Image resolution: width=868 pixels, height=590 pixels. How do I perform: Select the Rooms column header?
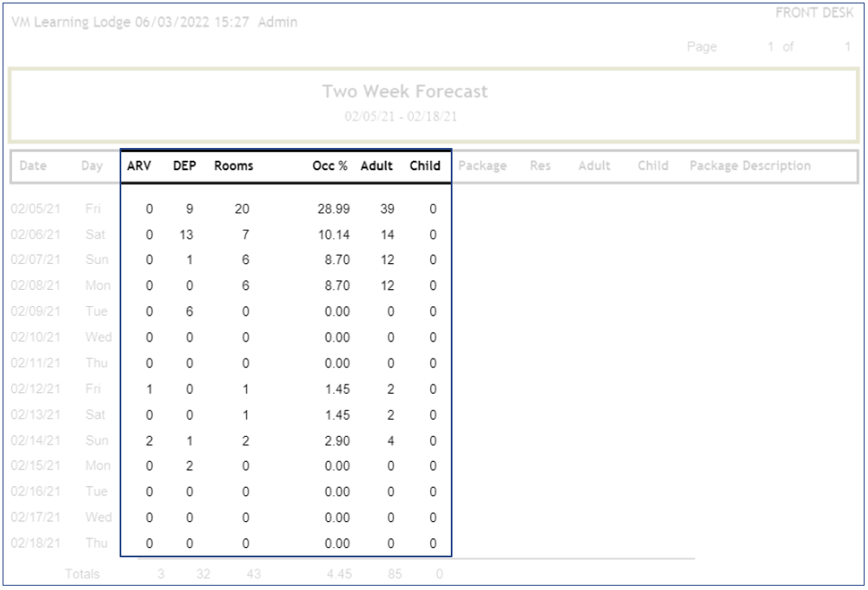click(233, 166)
